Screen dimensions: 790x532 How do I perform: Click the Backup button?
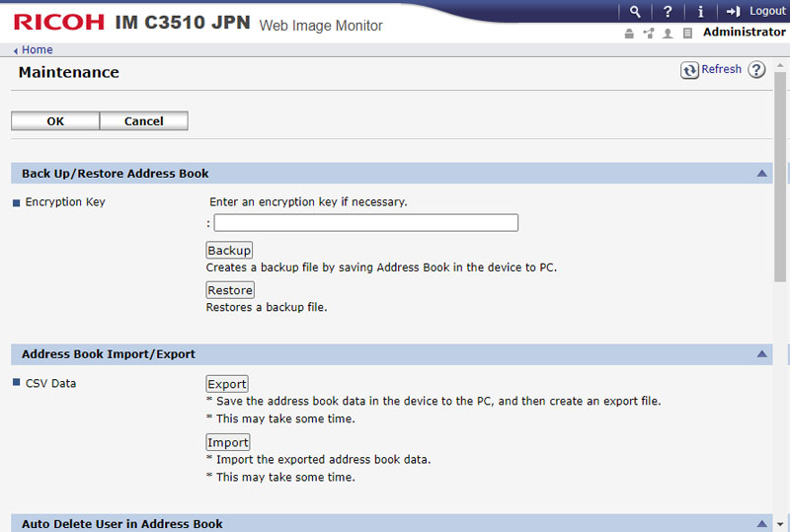[x=229, y=251]
